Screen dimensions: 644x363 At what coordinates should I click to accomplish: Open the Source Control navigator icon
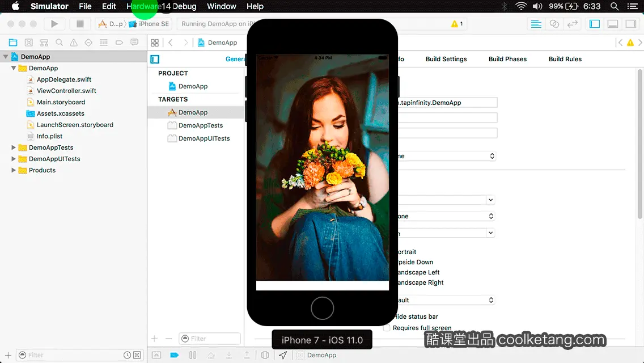[29, 43]
